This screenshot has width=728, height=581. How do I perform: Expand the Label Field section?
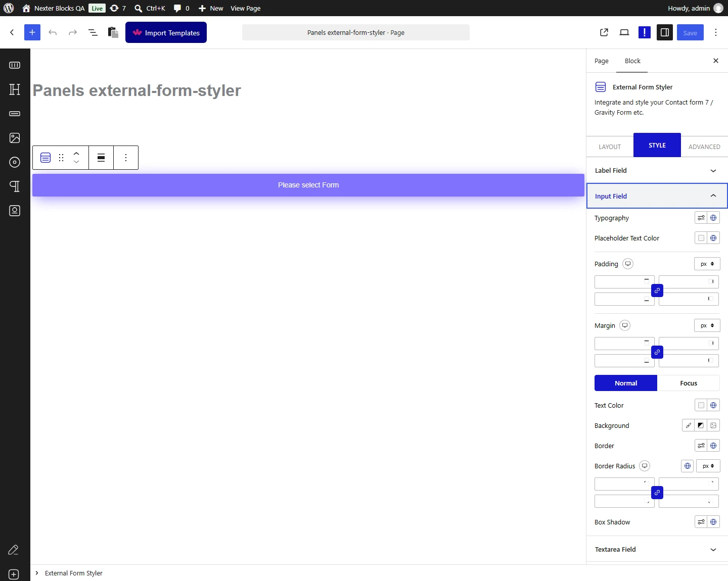click(x=657, y=171)
